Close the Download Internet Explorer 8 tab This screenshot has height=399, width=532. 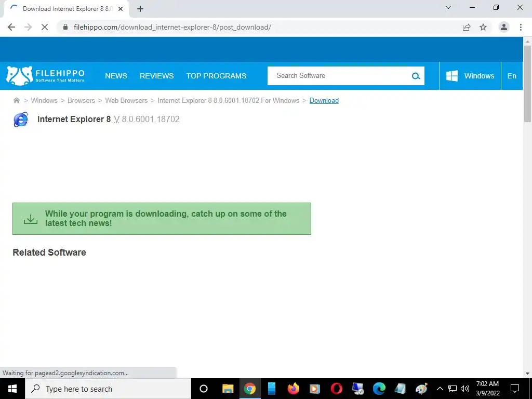(x=121, y=9)
